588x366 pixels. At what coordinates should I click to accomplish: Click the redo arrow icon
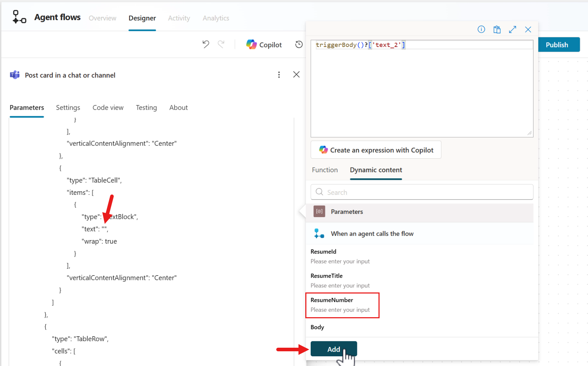(x=221, y=44)
